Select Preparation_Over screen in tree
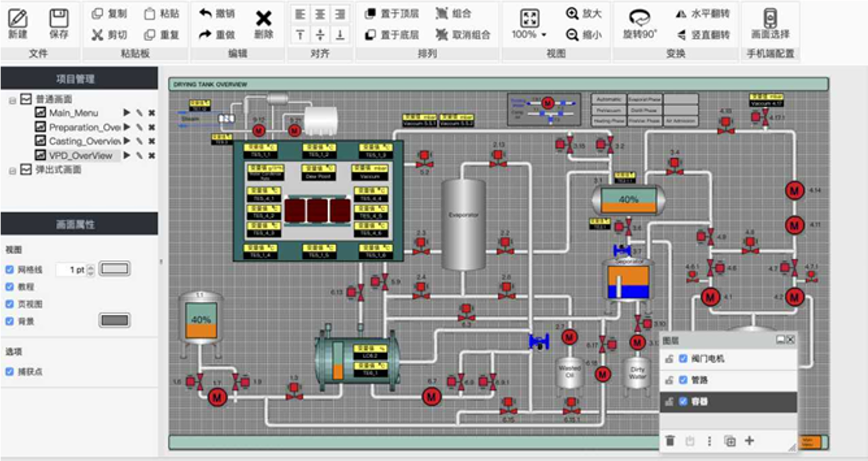This screenshot has width=868, height=461. coord(84,127)
